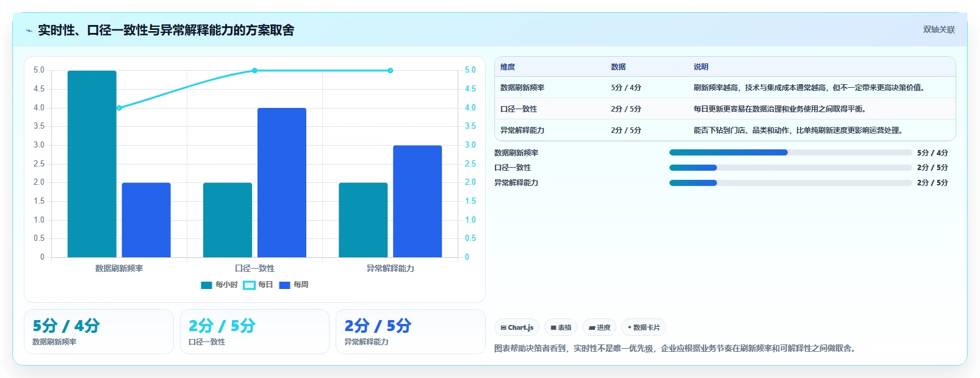Select the 2分 / 5分 异常解释能力 KPI card
Image resolution: width=980 pixels, height=378 pixels.
coord(411,332)
